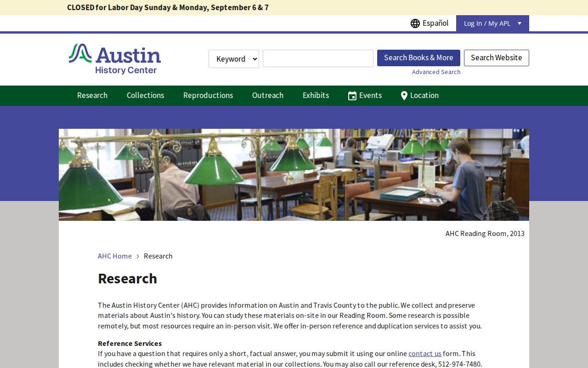Click the globe language icon
The image size is (588, 368).
[x=415, y=23]
